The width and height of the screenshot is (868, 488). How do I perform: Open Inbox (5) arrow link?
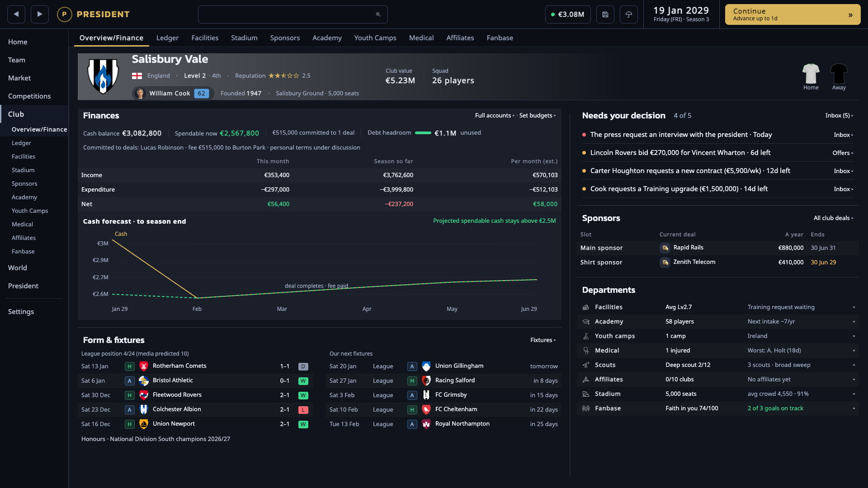click(840, 116)
